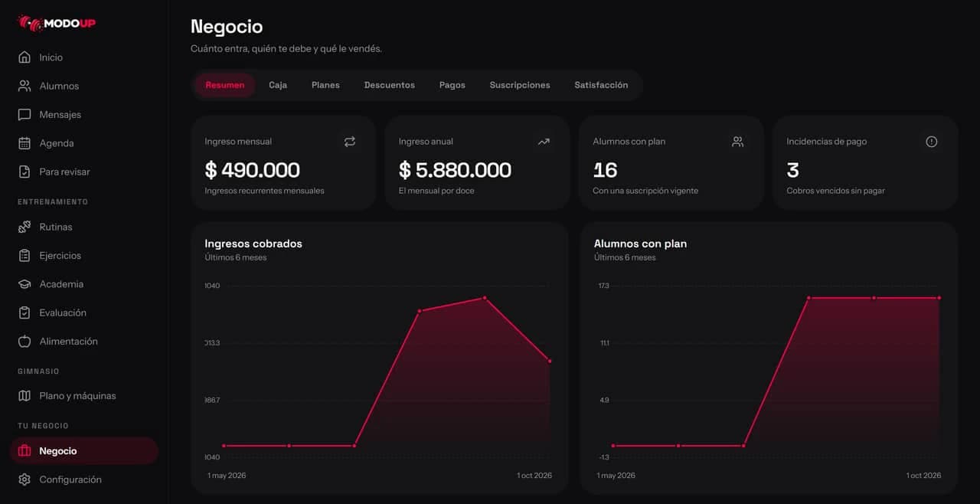Viewport: 980px width, 504px height.
Task: Click the Rutinas dumbbell icon
Action: pos(24,227)
